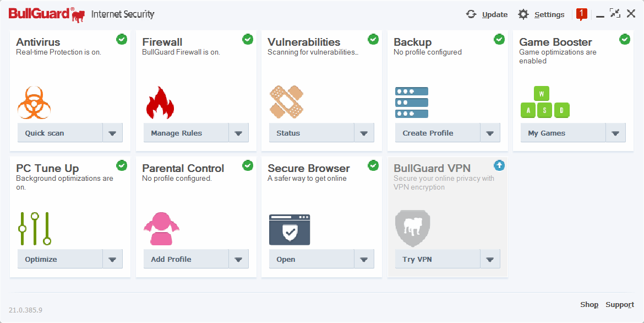Click the green status checkmark on Antivirus
The height and width of the screenshot is (323, 644).
pyautogui.click(x=122, y=39)
